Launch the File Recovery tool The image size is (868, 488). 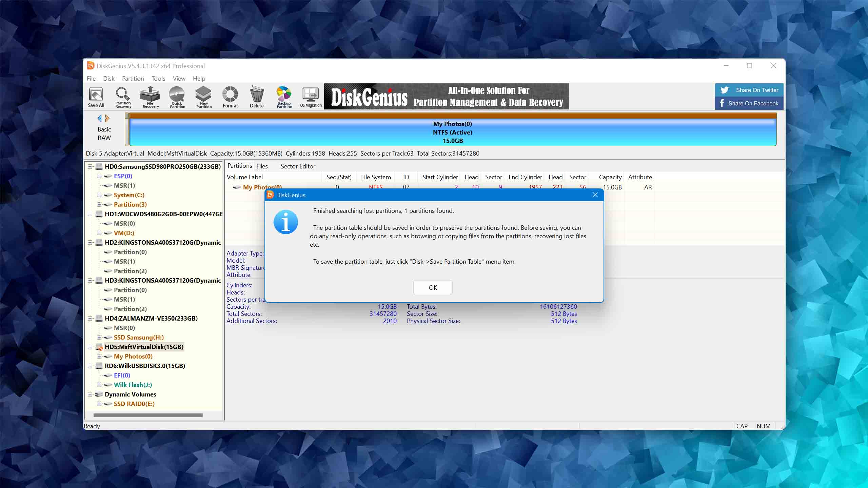click(x=150, y=97)
